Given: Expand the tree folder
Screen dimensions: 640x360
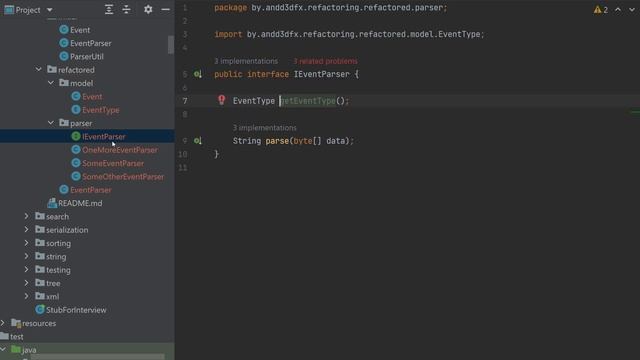Looking at the screenshot, I should (27, 283).
